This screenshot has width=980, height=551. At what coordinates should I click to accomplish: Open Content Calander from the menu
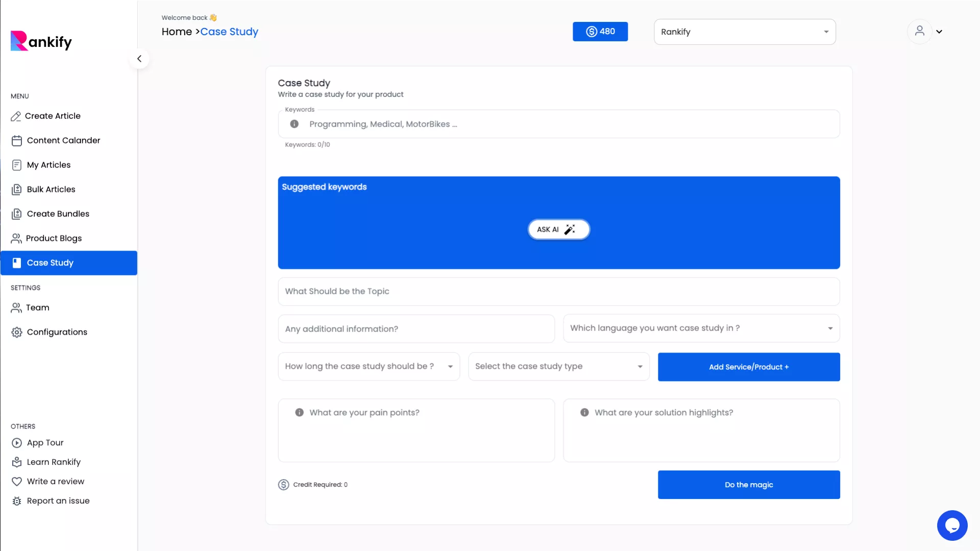tap(63, 140)
